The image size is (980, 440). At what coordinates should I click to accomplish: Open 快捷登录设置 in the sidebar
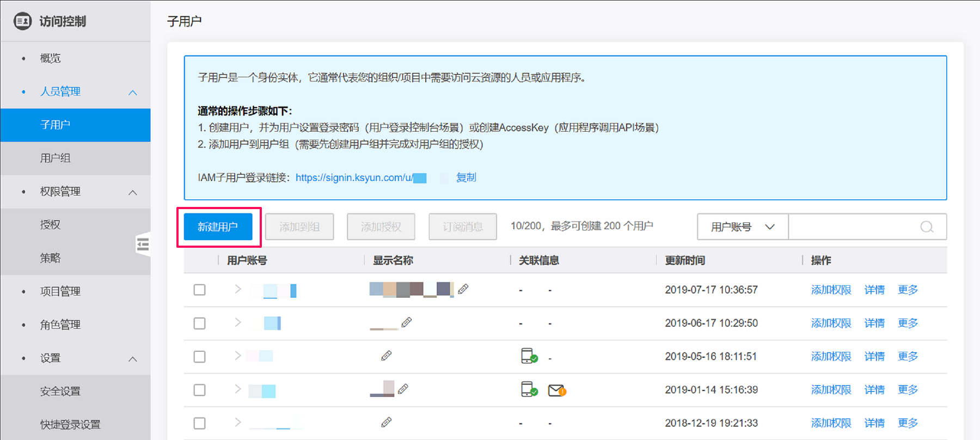(75, 424)
